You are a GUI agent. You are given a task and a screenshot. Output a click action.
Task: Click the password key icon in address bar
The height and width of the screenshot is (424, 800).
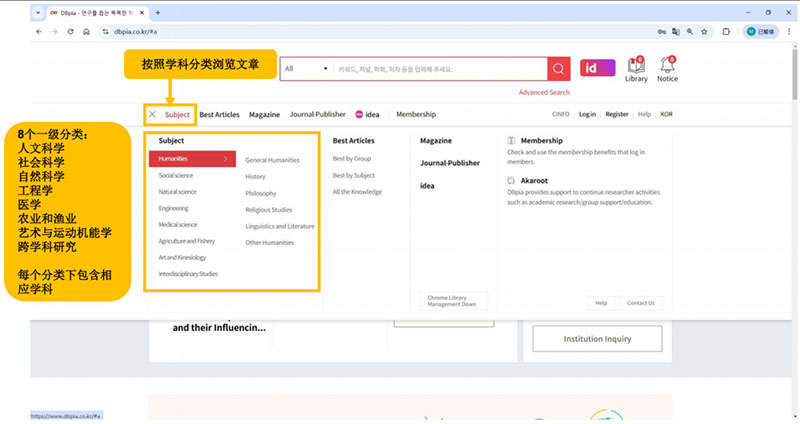tap(662, 32)
